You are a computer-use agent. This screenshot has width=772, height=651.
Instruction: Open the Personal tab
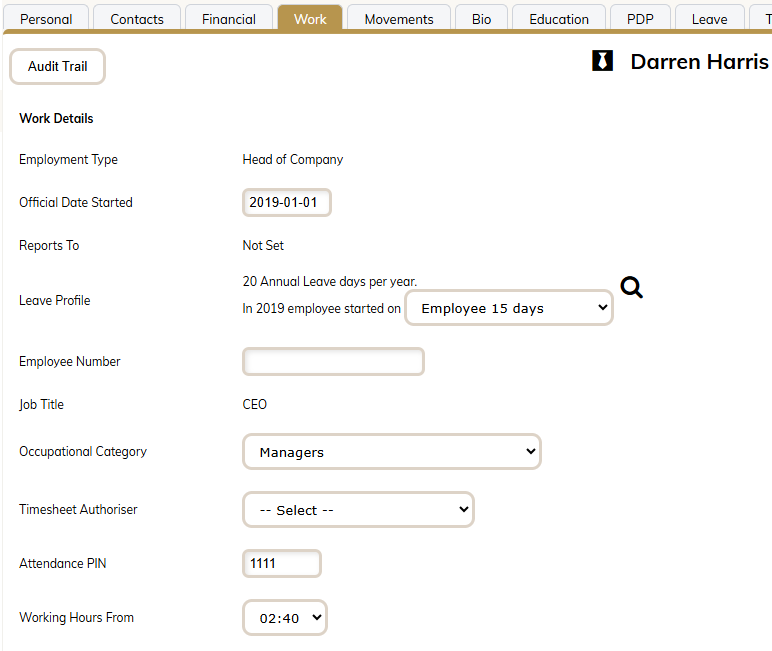coord(46,18)
